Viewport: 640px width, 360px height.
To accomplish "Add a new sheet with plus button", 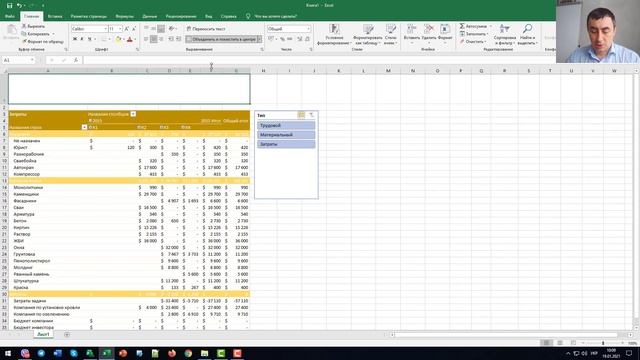I will [x=67, y=334].
